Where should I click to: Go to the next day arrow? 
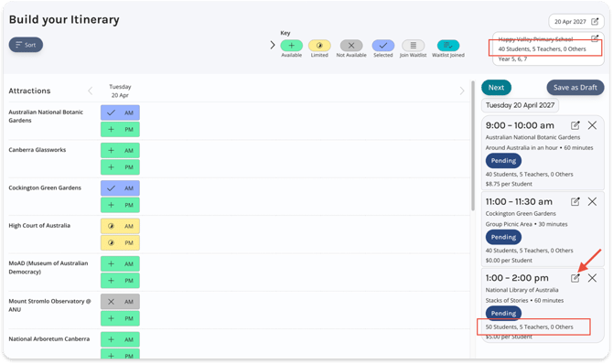462,91
